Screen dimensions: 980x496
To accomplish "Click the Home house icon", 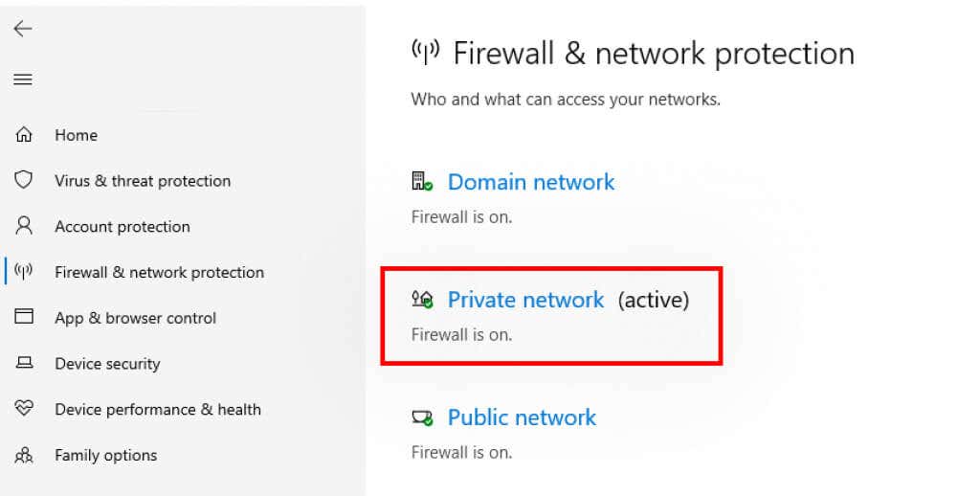I will [x=24, y=135].
